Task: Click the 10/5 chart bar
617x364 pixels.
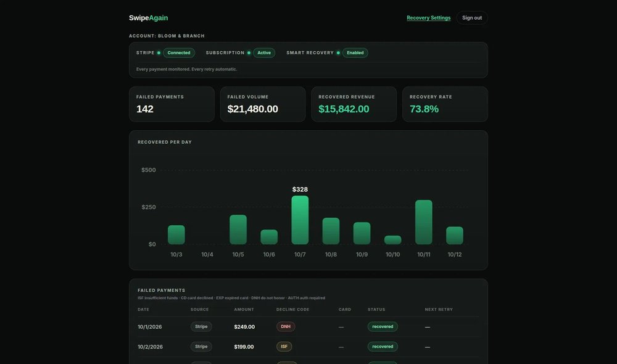Action: point(238,230)
